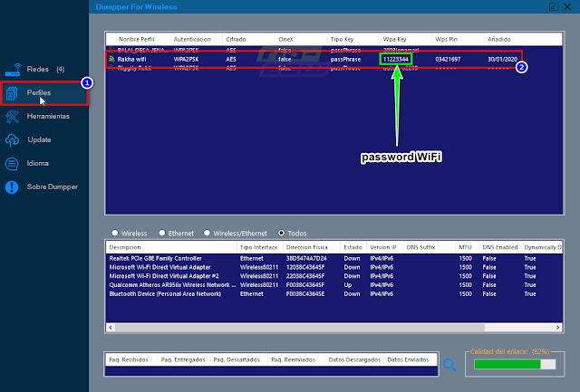
Task: Click the Redes router icon
Action: pyautogui.click(x=13, y=70)
